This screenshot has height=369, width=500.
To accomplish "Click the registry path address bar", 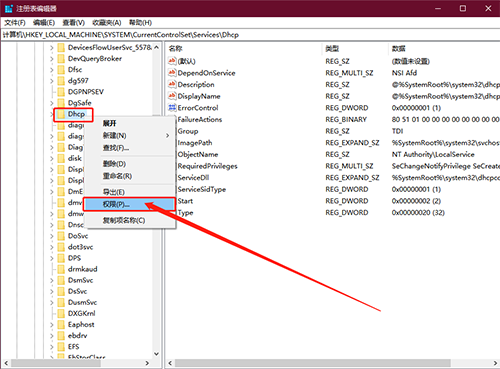I will [x=250, y=35].
